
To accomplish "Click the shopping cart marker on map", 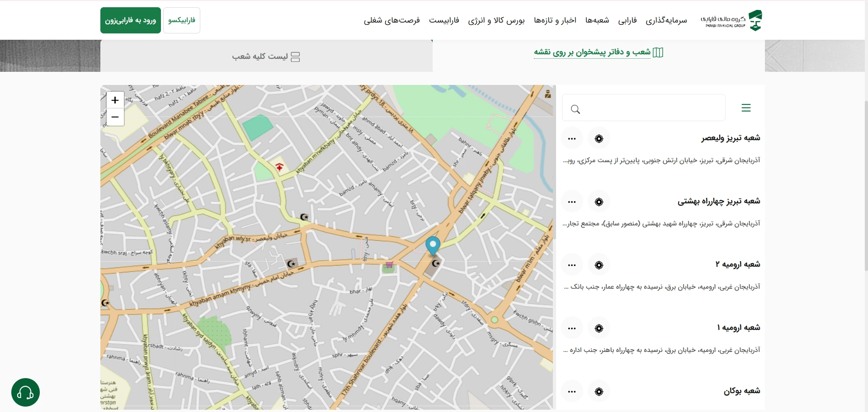I will point(389,264).
